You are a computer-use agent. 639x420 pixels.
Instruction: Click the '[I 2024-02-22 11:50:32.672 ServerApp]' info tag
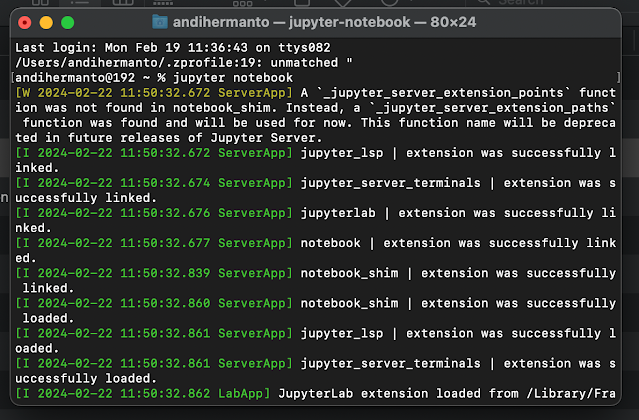click(154, 153)
